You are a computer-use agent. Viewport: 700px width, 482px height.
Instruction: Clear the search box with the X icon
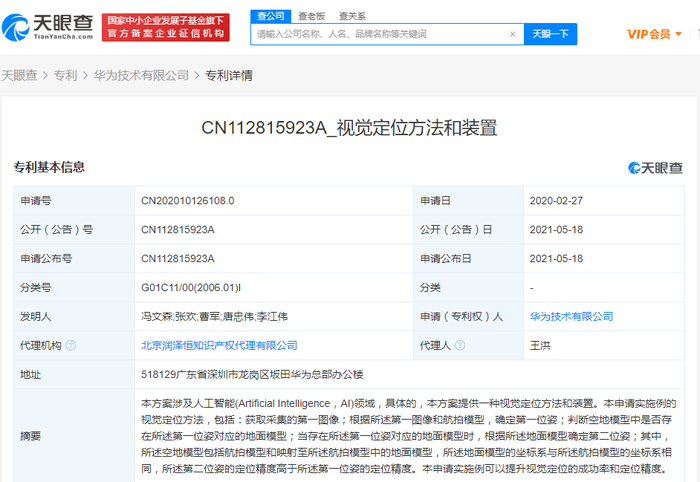pos(513,34)
